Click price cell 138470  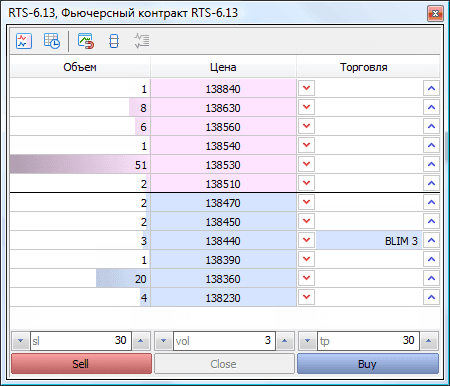coord(223,203)
